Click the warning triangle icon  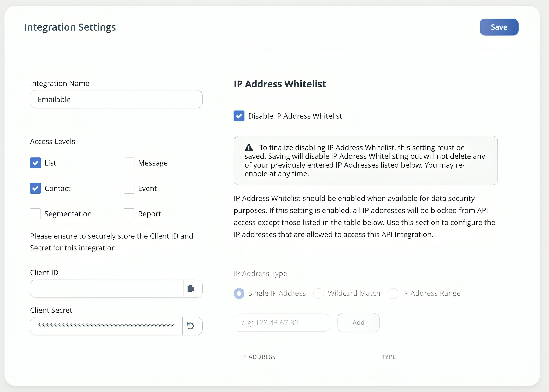tap(249, 147)
